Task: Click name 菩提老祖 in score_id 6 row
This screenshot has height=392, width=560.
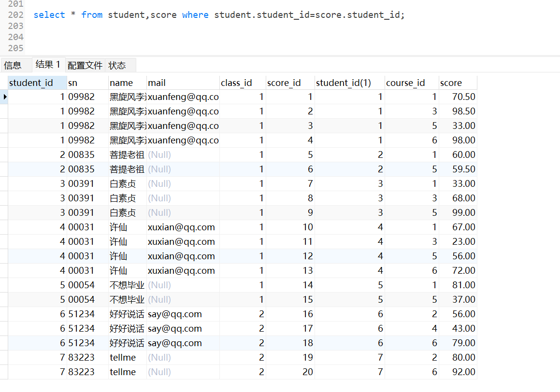Action: [x=127, y=169]
